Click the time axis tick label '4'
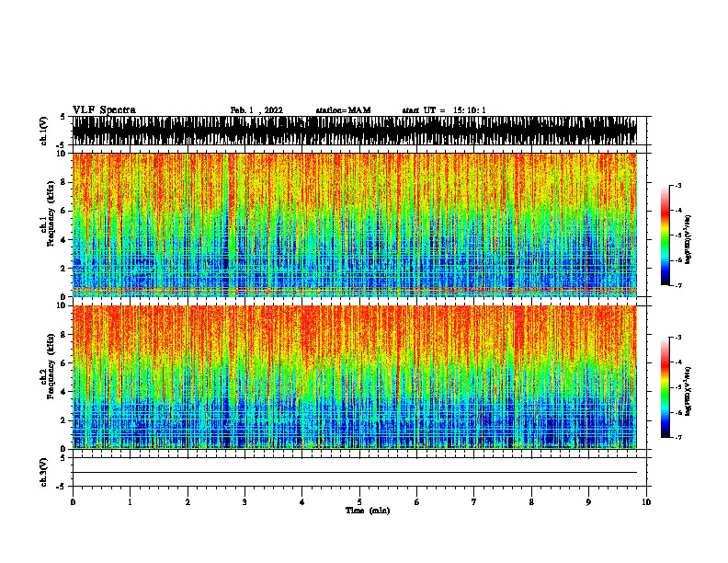This screenshot has height=563, width=728. [302, 502]
